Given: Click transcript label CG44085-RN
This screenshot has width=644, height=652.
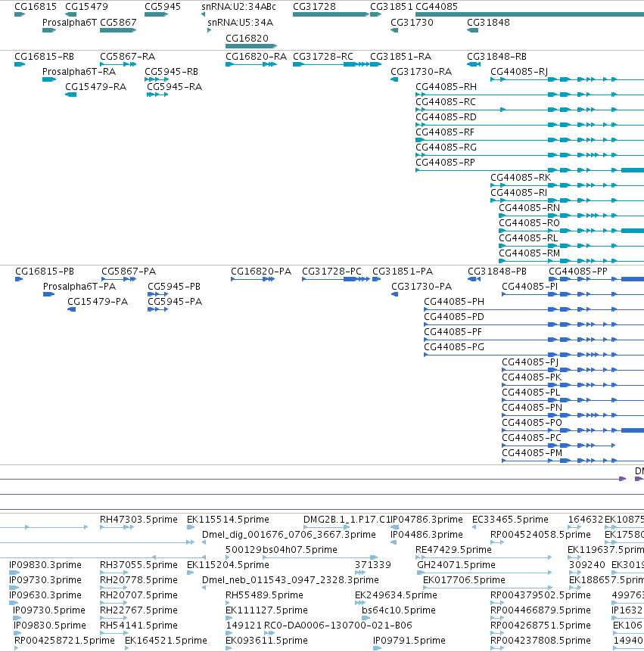Looking at the screenshot, I should (529, 208).
